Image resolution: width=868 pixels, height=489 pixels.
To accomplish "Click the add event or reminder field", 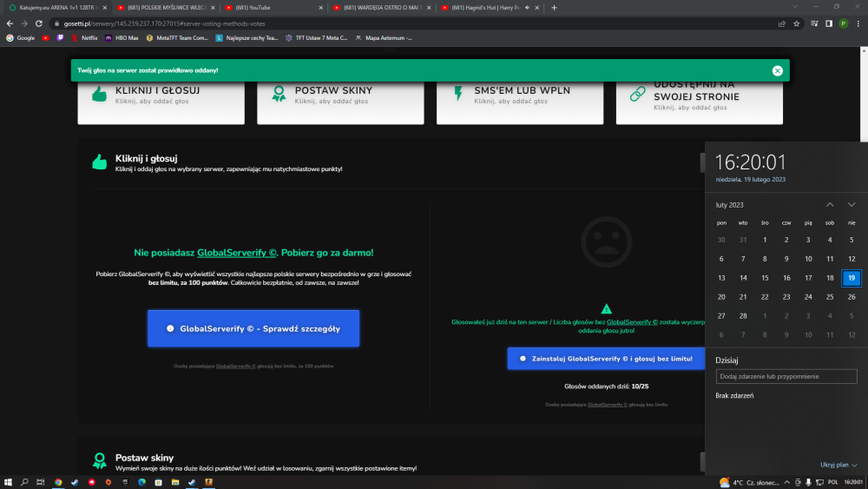I will pos(786,377).
